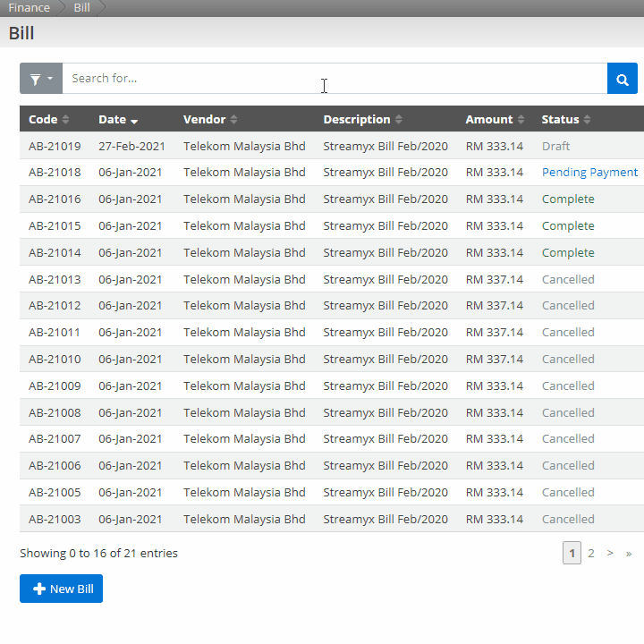Select Bill breadcrumb item
The image size is (644, 644).
click(x=81, y=8)
